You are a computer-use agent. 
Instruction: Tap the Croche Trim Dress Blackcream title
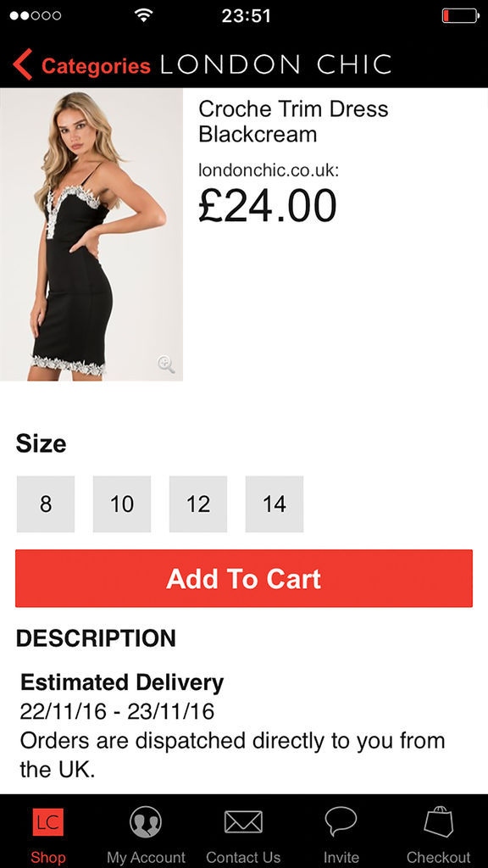click(x=293, y=121)
